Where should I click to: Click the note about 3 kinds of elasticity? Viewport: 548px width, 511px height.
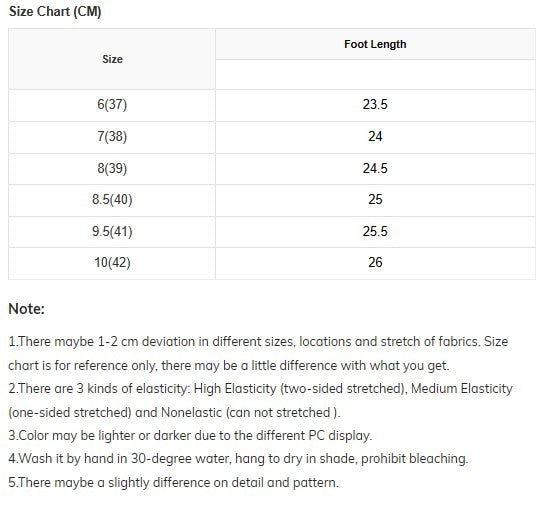(x=260, y=400)
